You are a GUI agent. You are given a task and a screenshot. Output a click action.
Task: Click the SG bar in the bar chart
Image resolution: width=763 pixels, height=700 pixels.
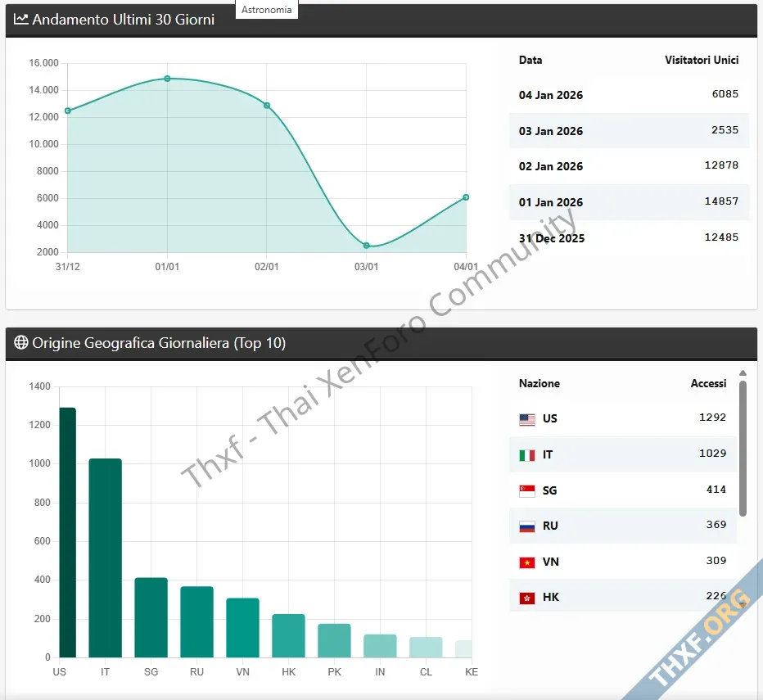(x=151, y=618)
